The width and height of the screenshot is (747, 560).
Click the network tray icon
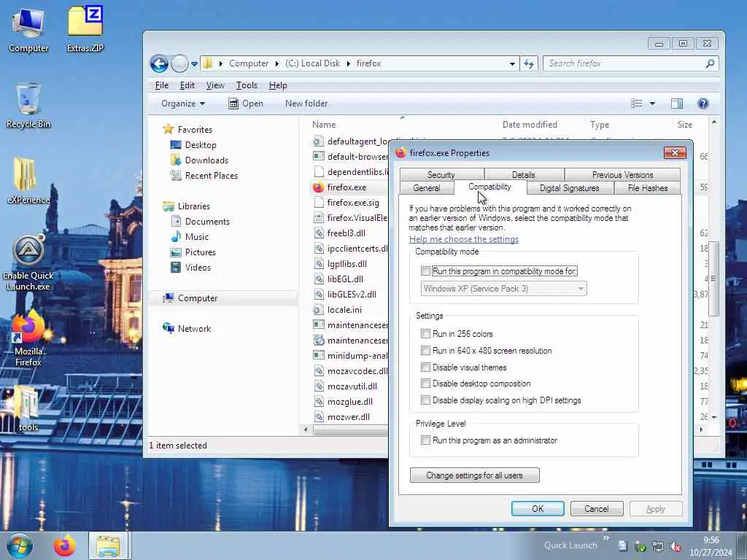(658, 547)
